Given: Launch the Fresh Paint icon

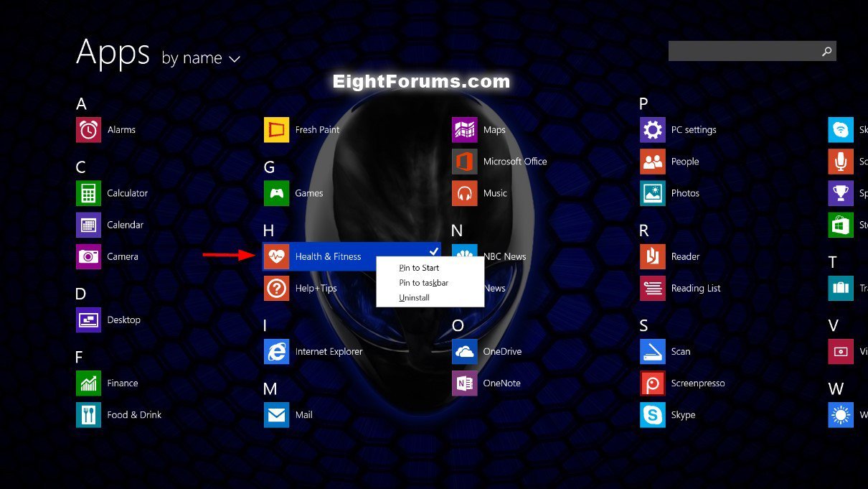Looking at the screenshot, I should click(x=276, y=130).
